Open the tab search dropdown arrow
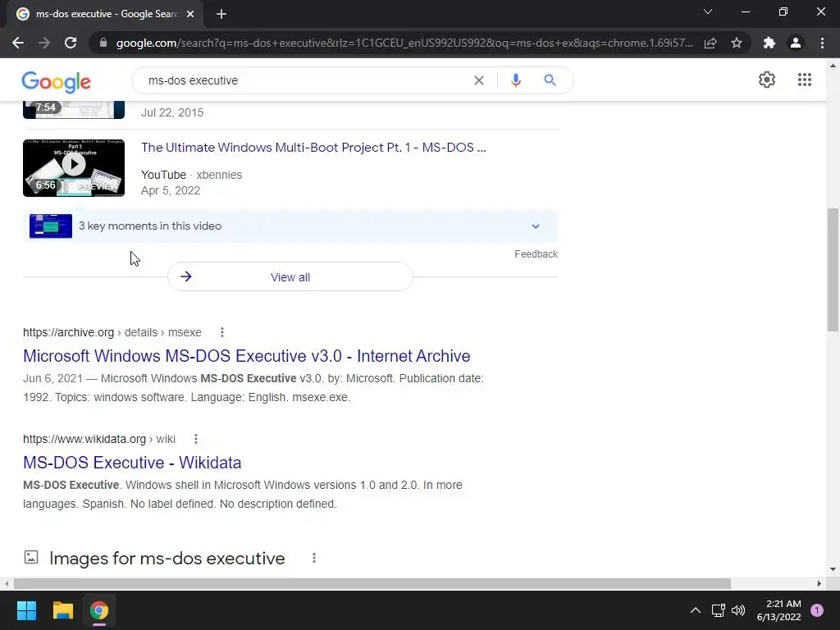840x630 pixels. coord(708,11)
